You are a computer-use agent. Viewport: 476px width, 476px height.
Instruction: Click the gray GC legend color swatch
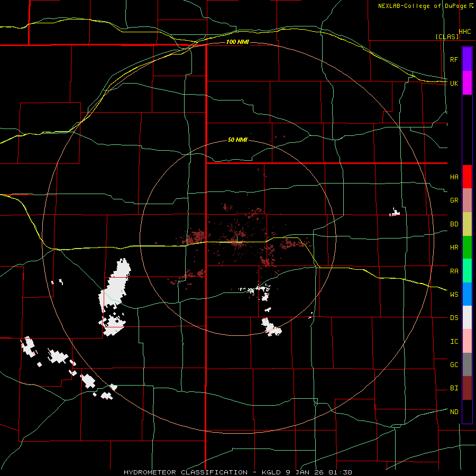tap(467, 364)
